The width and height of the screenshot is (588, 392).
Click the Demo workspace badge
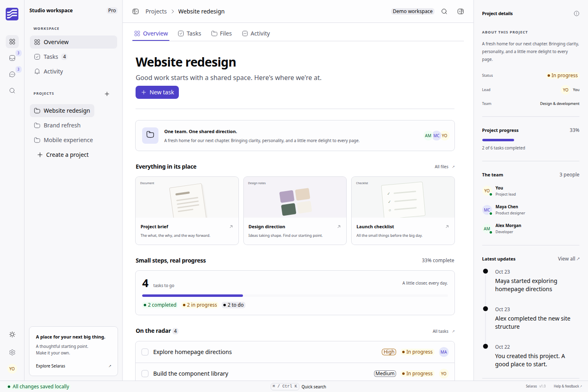click(412, 11)
